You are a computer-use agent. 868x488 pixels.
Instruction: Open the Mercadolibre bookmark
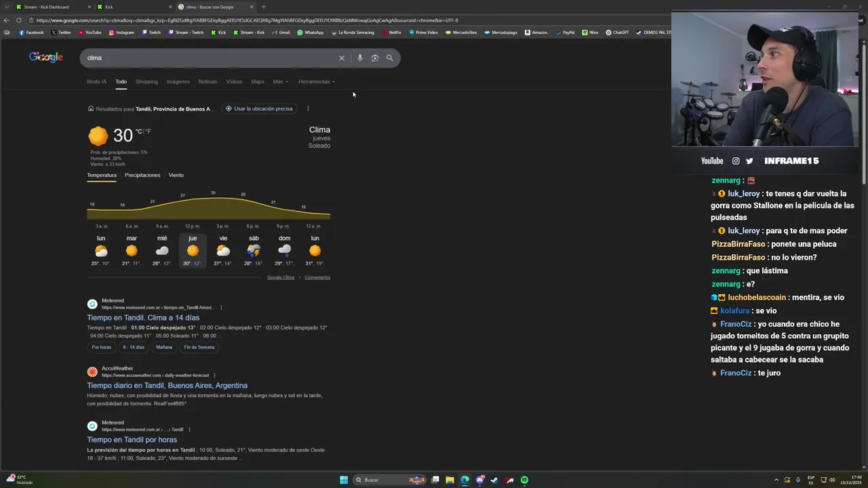pos(461,33)
